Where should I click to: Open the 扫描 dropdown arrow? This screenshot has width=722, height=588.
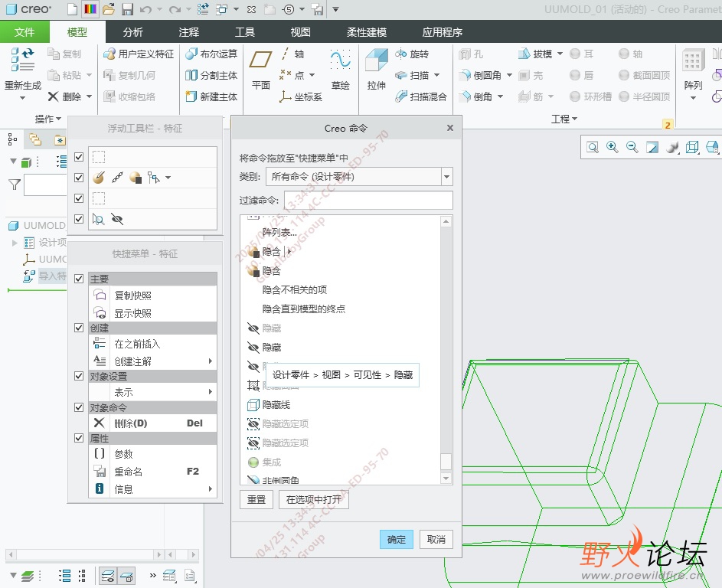tap(436, 75)
